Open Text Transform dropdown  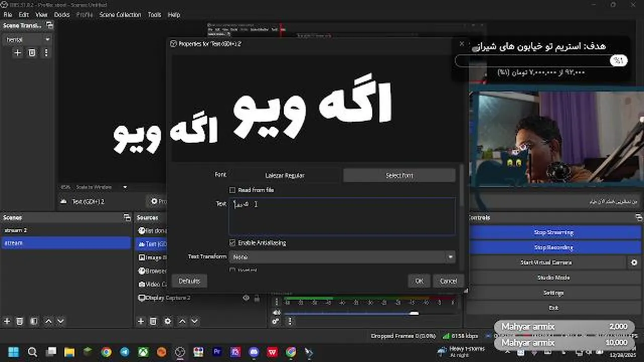click(x=342, y=257)
